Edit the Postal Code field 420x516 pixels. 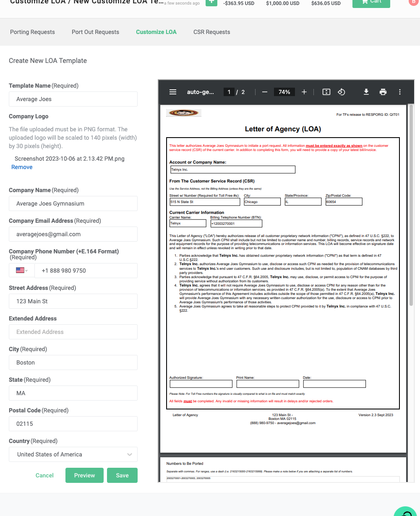[x=73, y=424]
